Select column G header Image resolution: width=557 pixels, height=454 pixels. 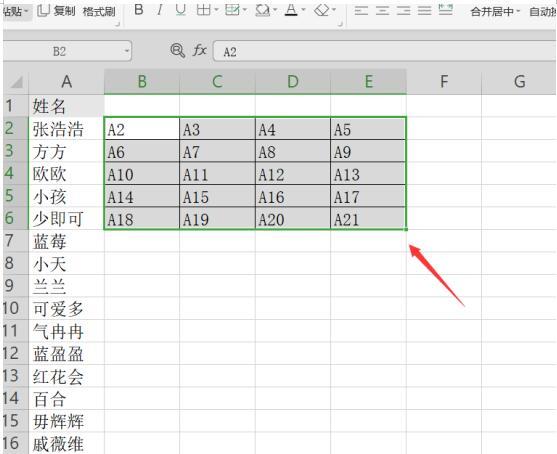coord(519,82)
